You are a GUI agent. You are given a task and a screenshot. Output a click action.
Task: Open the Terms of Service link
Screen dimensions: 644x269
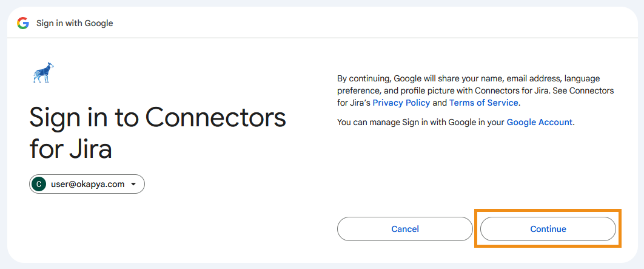tap(483, 103)
